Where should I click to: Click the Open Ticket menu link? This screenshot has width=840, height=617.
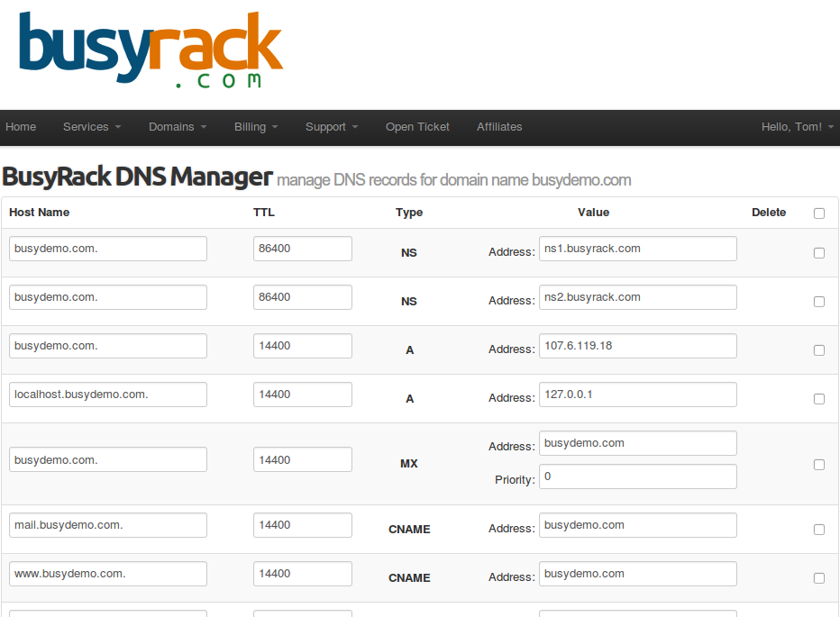point(417,127)
